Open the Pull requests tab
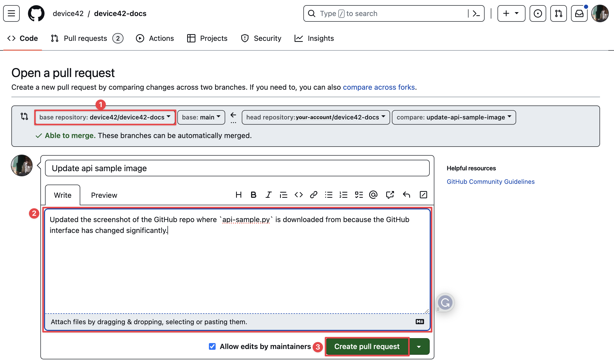The height and width of the screenshot is (364, 614). pos(85,38)
